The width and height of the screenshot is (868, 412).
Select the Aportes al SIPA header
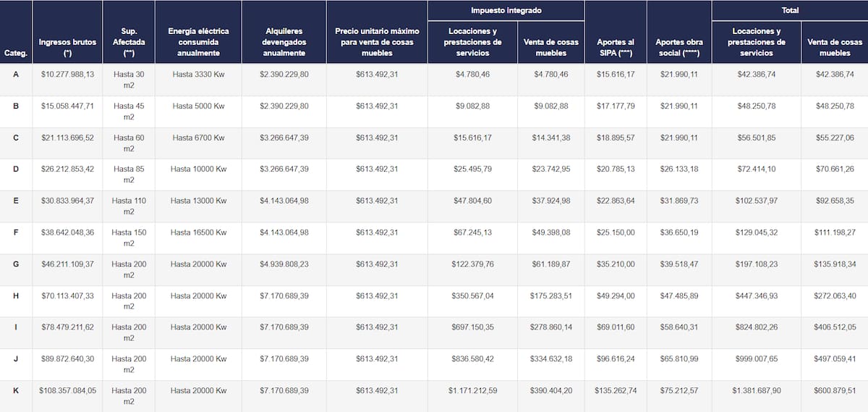coord(616,48)
